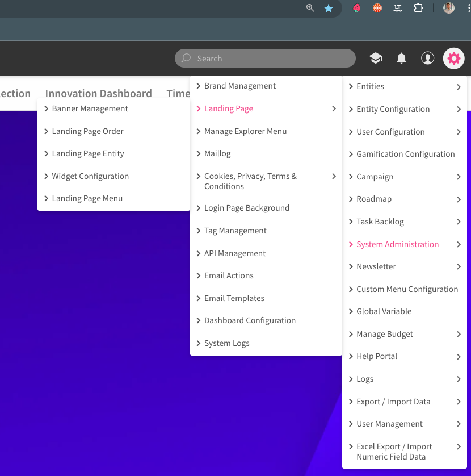Select Banner Management from the submenu
Screen dimensions: 471x476
click(90, 108)
